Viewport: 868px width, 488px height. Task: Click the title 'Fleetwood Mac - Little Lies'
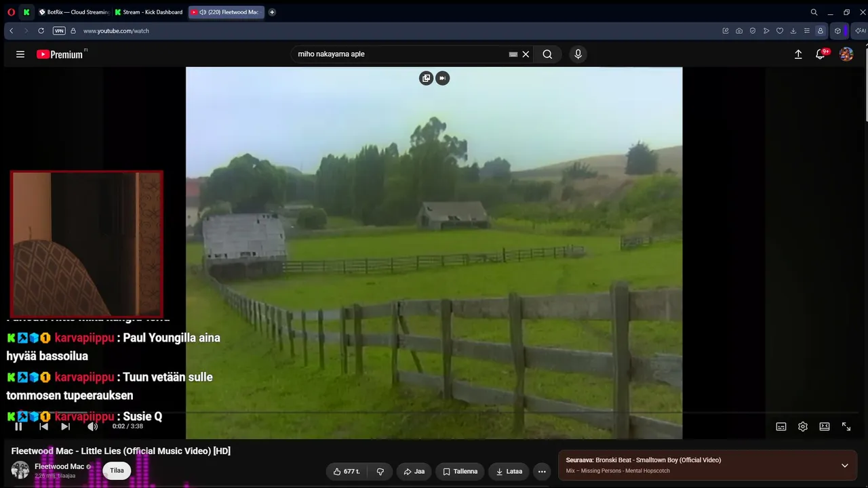[x=121, y=451]
